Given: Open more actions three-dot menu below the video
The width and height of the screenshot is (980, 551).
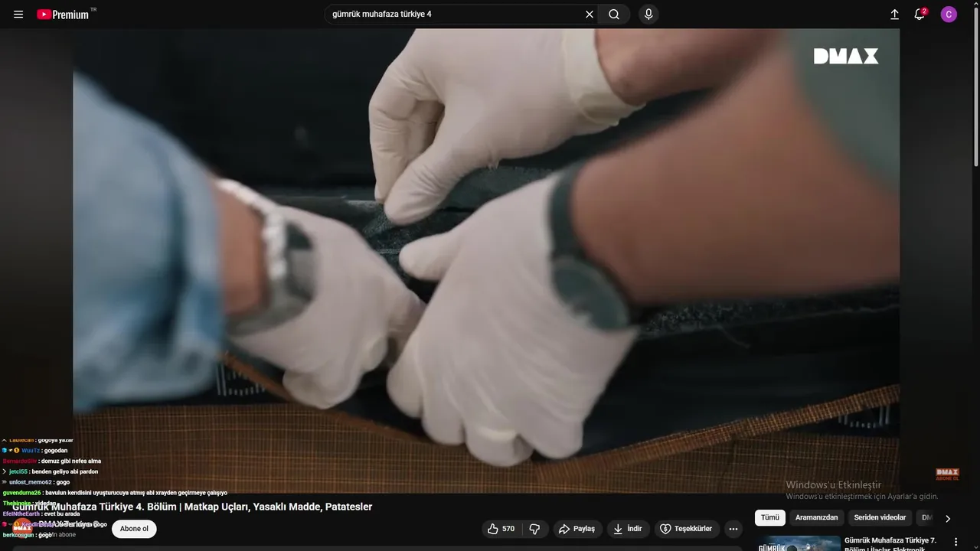Looking at the screenshot, I should coord(733,529).
